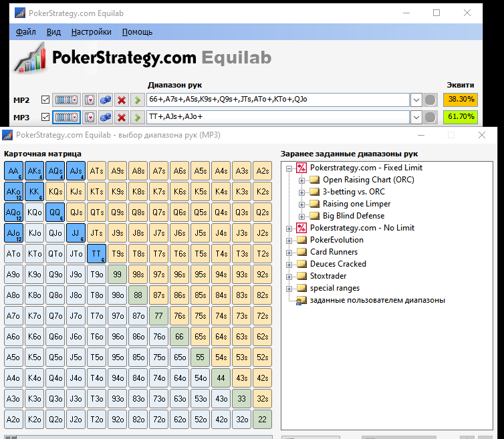Screen dimensions: 504x439
Task: Collapse Pokerstrategy.com Fixed Limit tree node
Action: pos(289,168)
